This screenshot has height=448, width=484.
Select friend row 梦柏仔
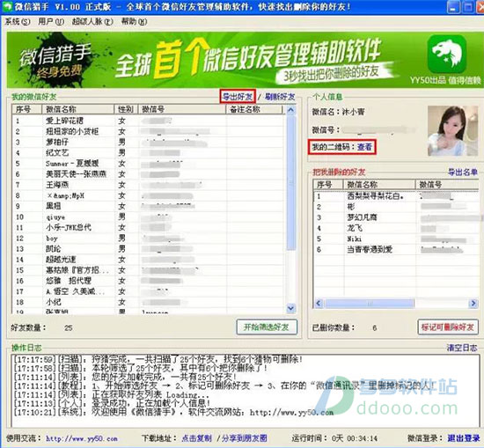(148, 142)
